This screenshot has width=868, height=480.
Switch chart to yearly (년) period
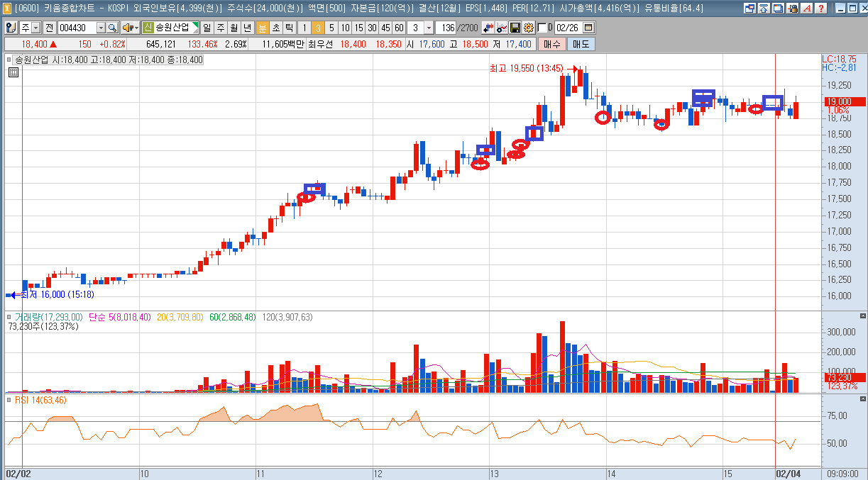[247, 28]
